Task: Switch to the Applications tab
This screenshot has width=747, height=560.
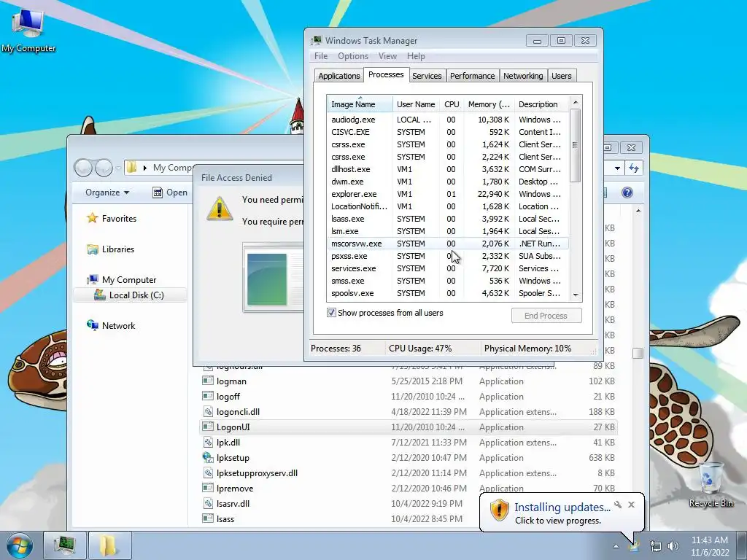Action: (338, 76)
